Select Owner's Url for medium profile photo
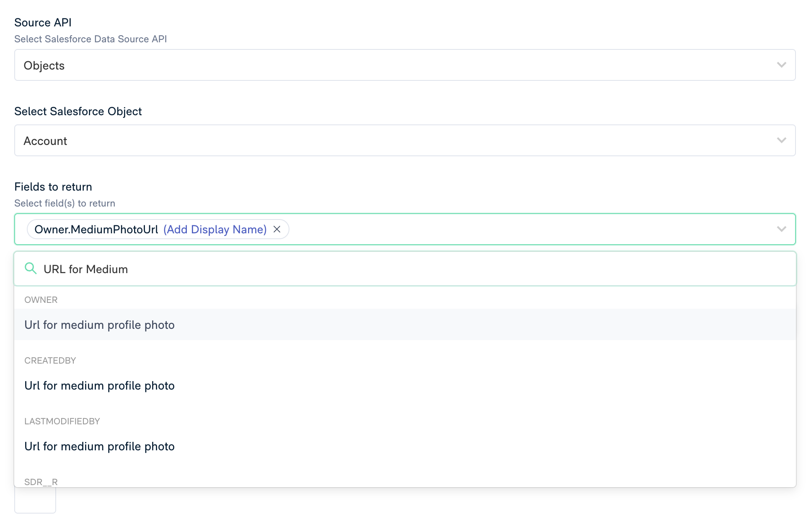The width and height of the screenshot is (811, 532). (x=99, y=325)
